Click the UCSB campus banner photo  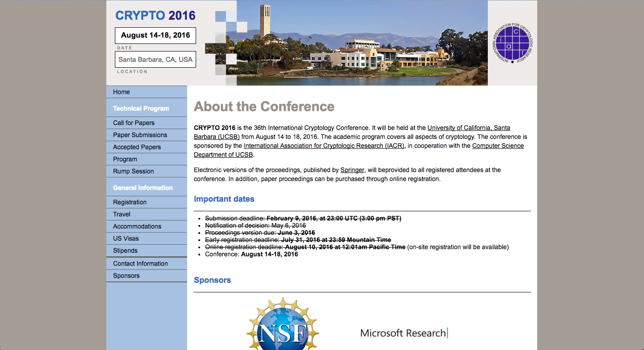(346, 43)
